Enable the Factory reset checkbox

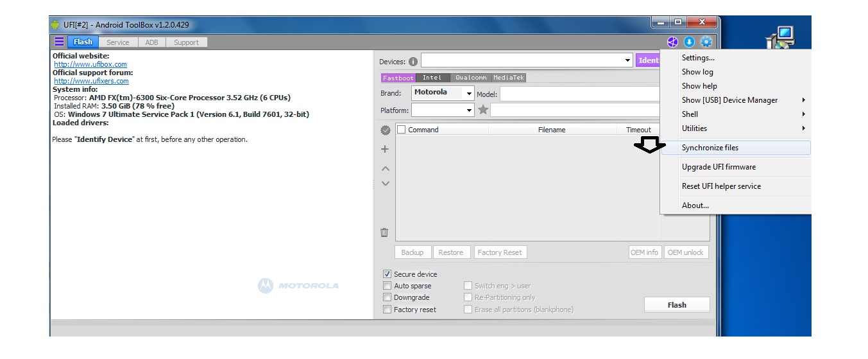tap(387, 310)
